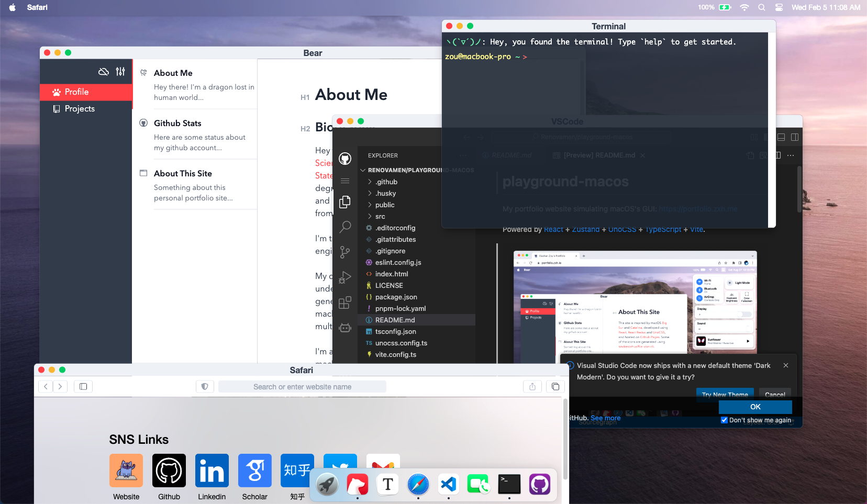Viewport: 867px width, 504px height.
Task: Open Run and Debug view in VSCode
Action: [345, 277]
